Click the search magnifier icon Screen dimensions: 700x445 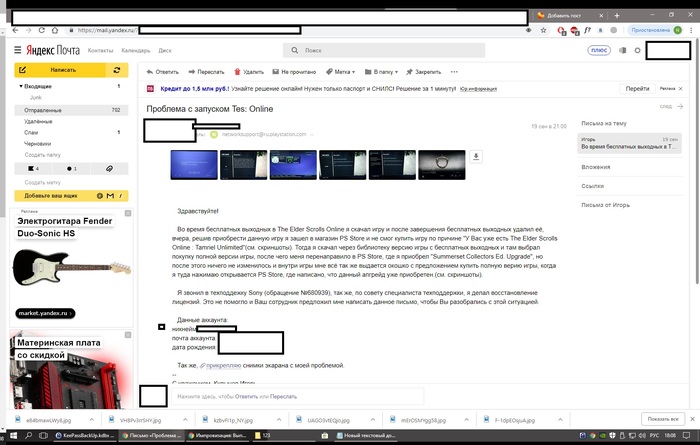click(x=295, y=50)
